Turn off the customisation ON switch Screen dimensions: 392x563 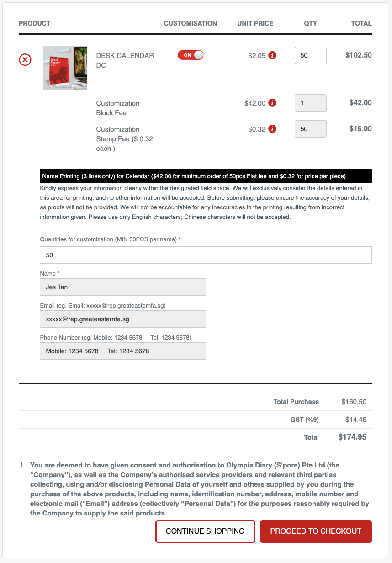pos(191,55)
